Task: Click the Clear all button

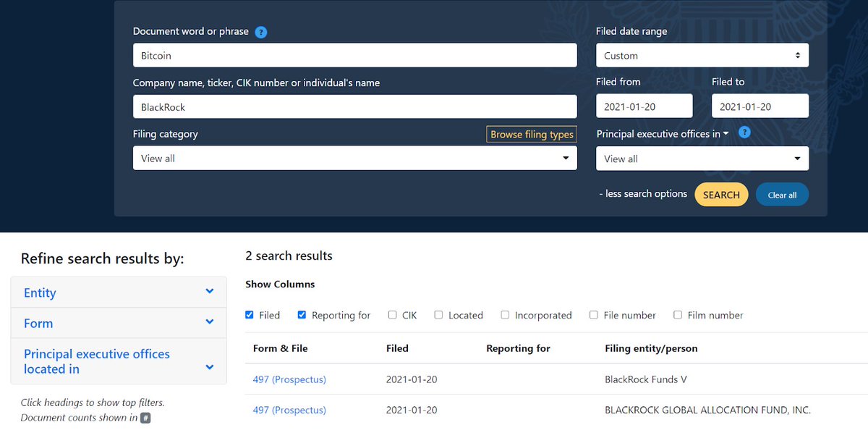Action: [x=782, y=195]
